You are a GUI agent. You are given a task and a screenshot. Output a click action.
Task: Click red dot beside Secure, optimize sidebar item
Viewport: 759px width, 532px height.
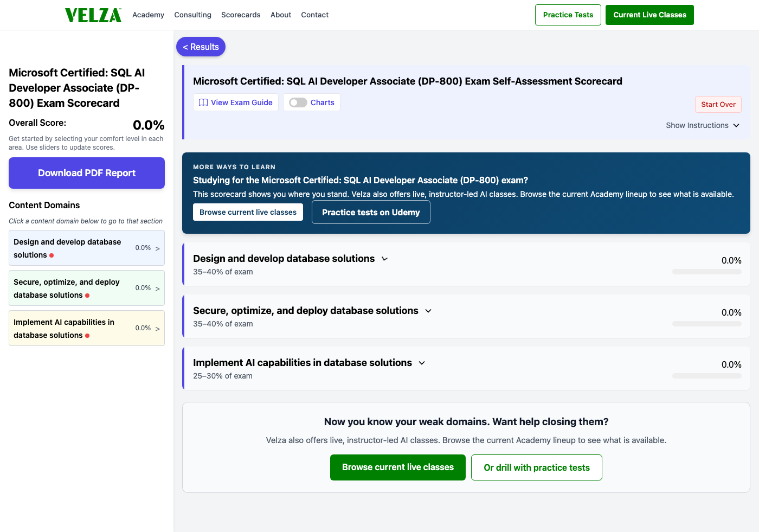pyautogui.click(x=87, y=296)
